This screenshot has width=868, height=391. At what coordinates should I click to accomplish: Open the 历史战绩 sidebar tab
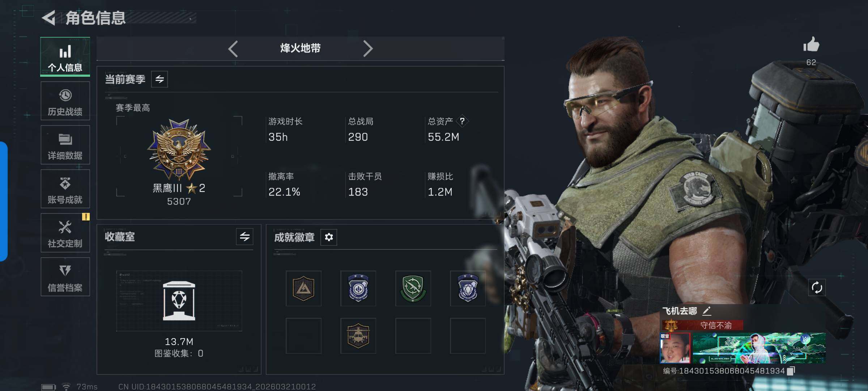point(65,101)
